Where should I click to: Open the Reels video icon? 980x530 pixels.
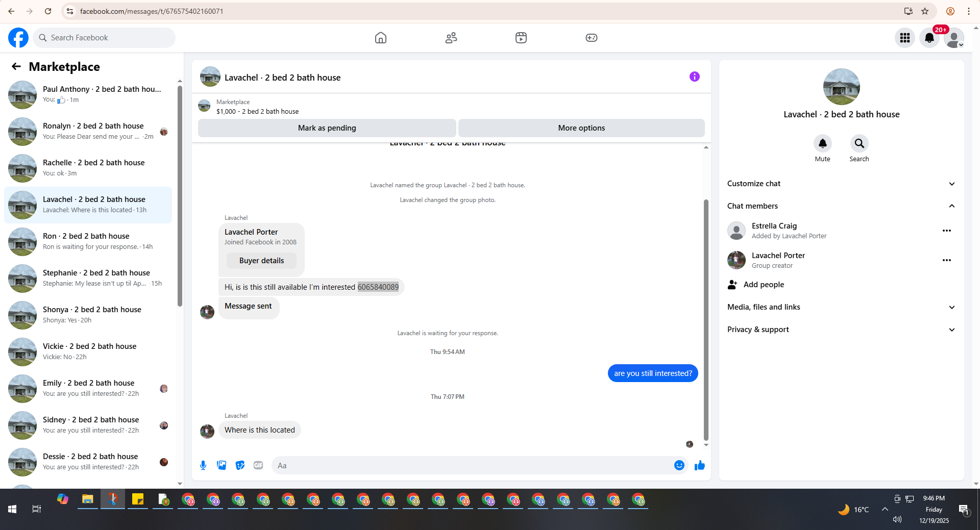[x=521, y=38]
